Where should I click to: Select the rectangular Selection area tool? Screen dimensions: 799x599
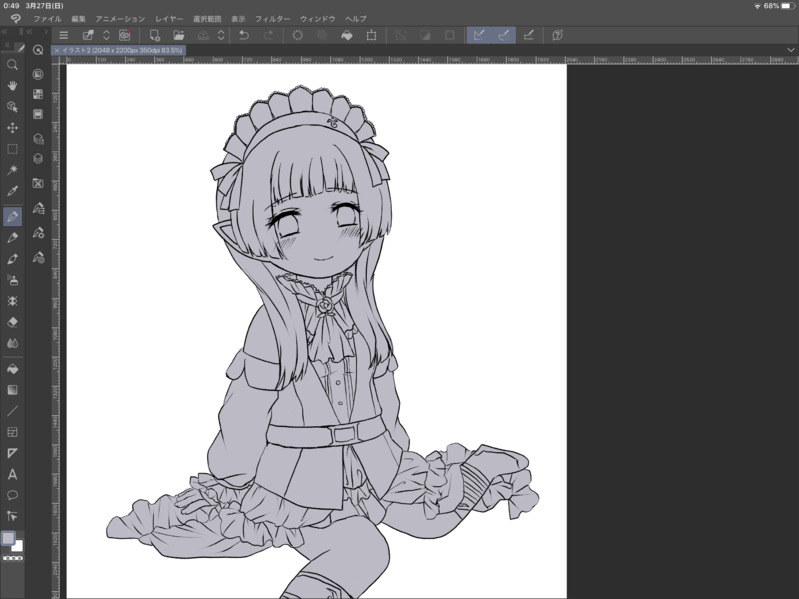coord(12,149)
